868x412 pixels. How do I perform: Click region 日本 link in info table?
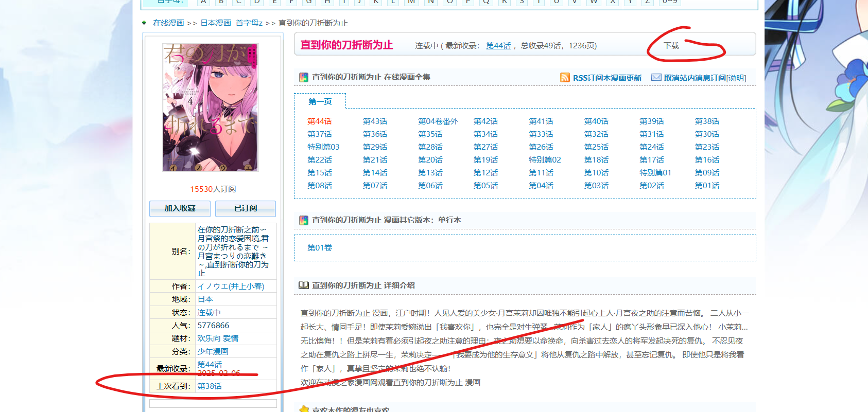205,299
